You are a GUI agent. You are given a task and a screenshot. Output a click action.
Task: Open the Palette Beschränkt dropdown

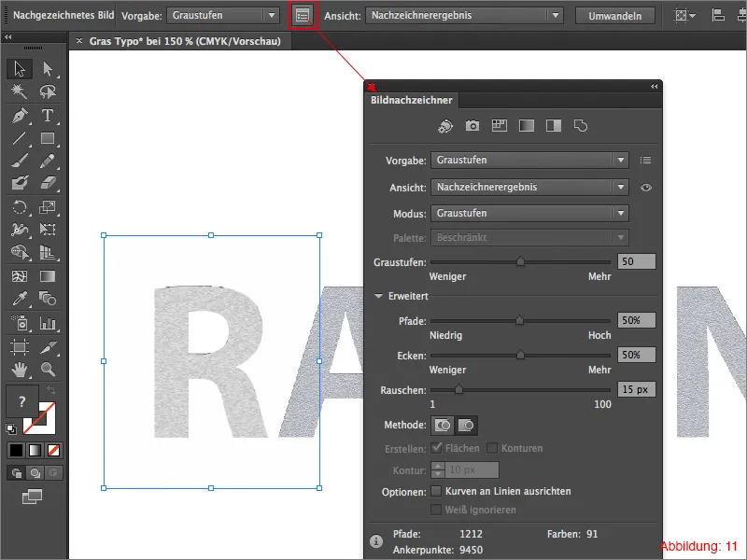tap(529, 238)
